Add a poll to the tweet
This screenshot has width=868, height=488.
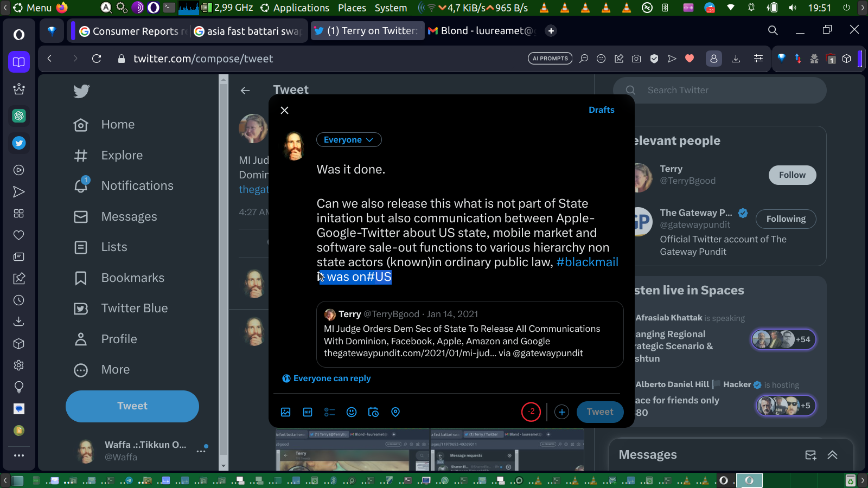(329, 412)
